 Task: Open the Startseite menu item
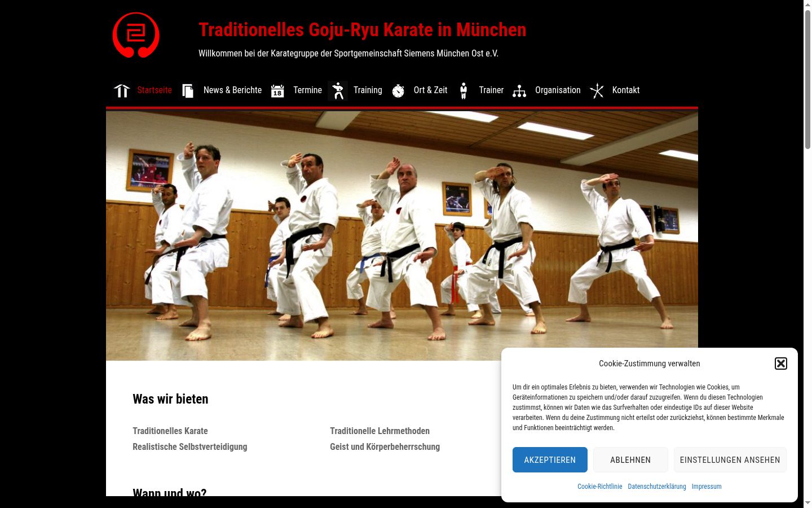coord(155,90)
